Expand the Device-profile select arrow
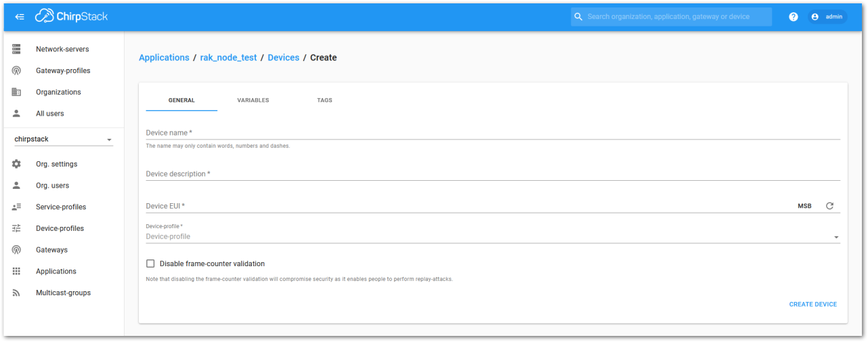 836,237
